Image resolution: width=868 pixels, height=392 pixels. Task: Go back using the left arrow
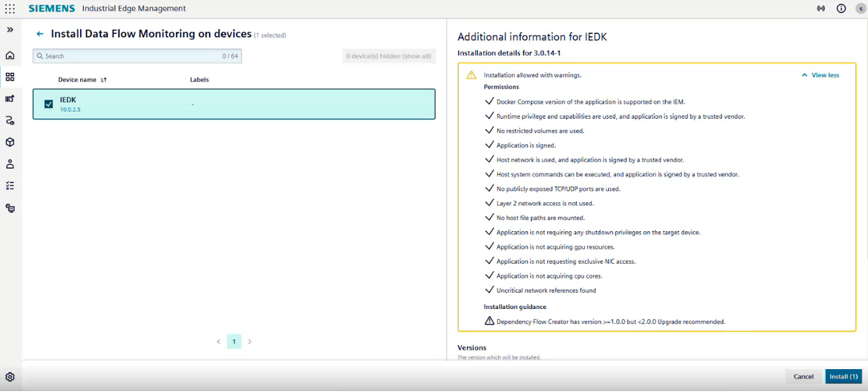(x=40, y=34)
